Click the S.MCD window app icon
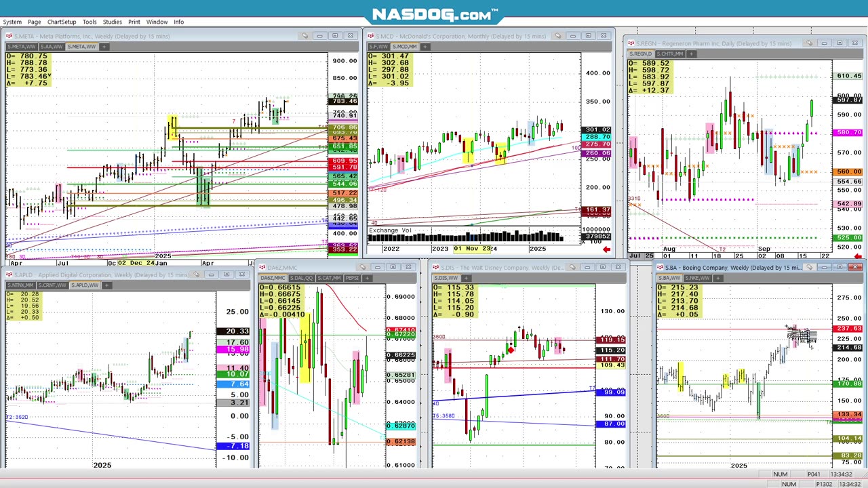 coord(370,36)
